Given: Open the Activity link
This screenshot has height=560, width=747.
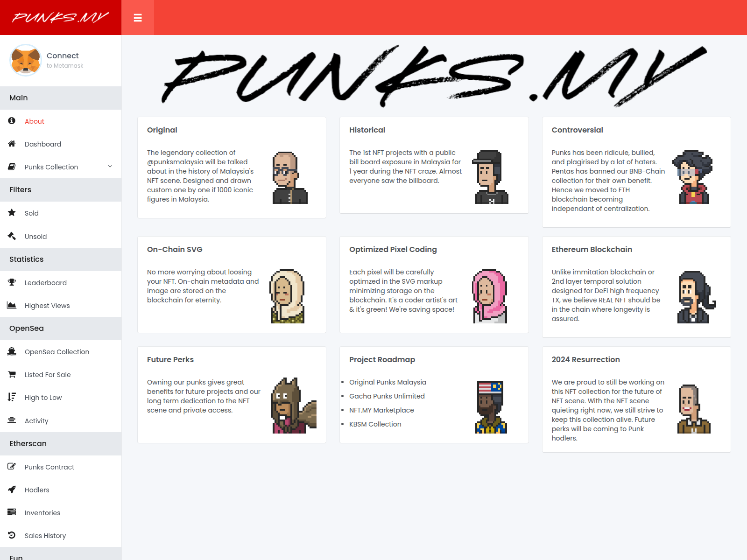Looking at the screenshot, I should pyautogui.click(x=61, y=421).
